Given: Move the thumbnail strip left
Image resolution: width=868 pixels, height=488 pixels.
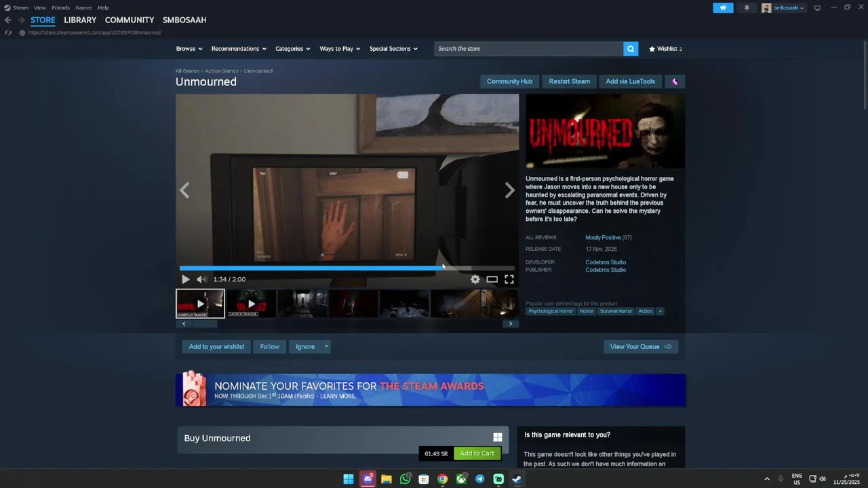Looking at the screenshot, I should [x=184, y=324].
